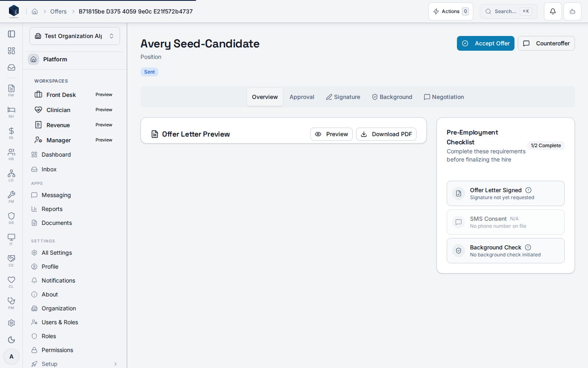Open Roles settings
The image size is (588, 368).
point(74,336)
